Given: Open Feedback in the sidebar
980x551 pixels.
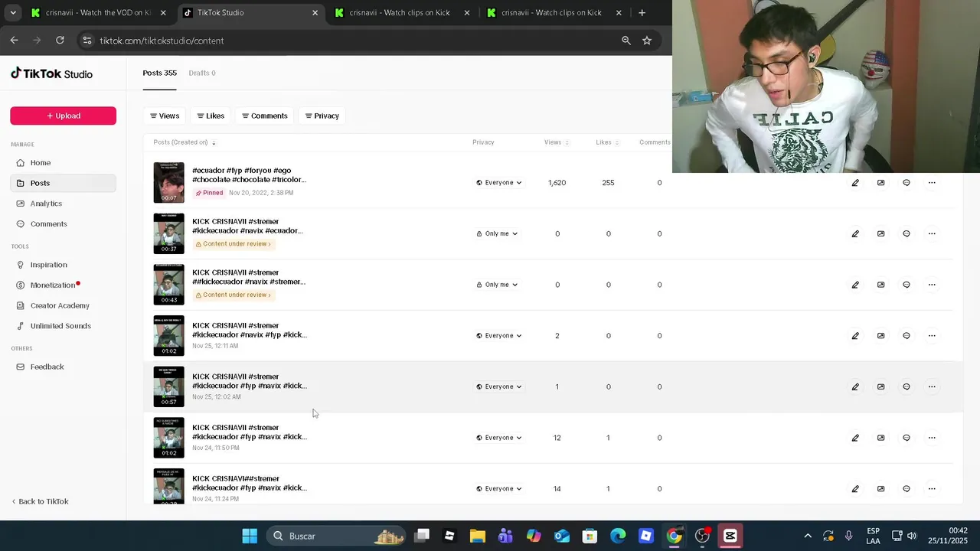Looking at the screenshot, I should [63, 367].
